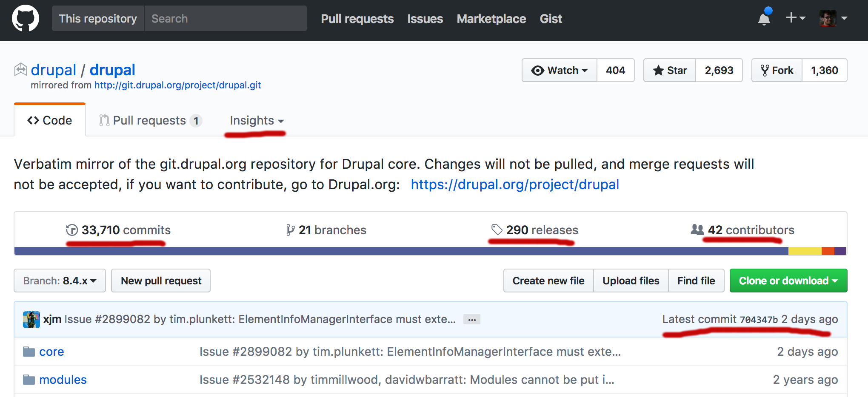
Task: Open the drupal repository name link
Action: [112, 70]
